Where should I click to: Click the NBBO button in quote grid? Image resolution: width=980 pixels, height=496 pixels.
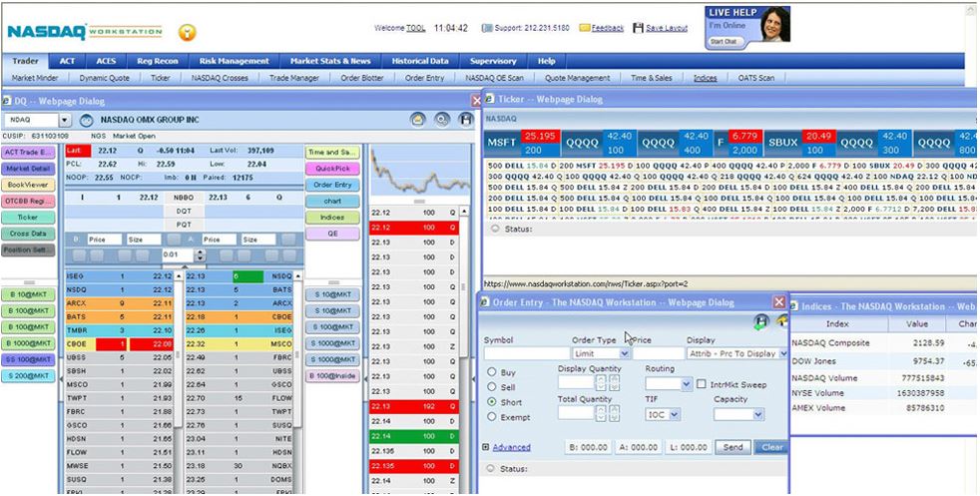[x=184, y=198]
